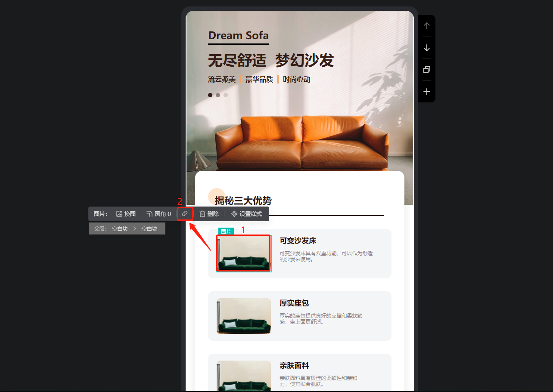Move block up with the up arrow
This screenshot has height=392, width=553.
[426, 26]
